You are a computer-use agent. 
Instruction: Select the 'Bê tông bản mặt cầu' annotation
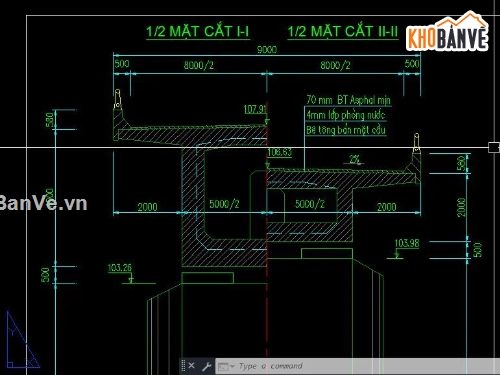tap(346, 130)
